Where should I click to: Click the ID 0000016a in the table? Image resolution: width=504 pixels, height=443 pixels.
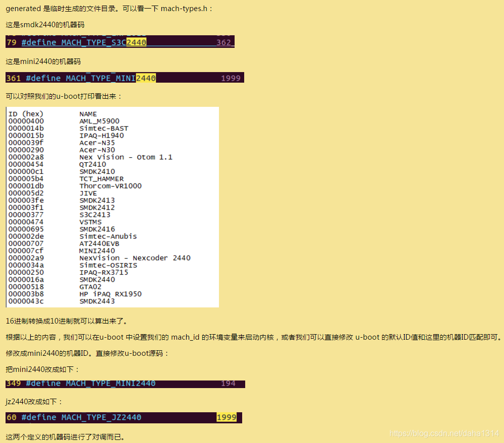click(x=26, y=280)
